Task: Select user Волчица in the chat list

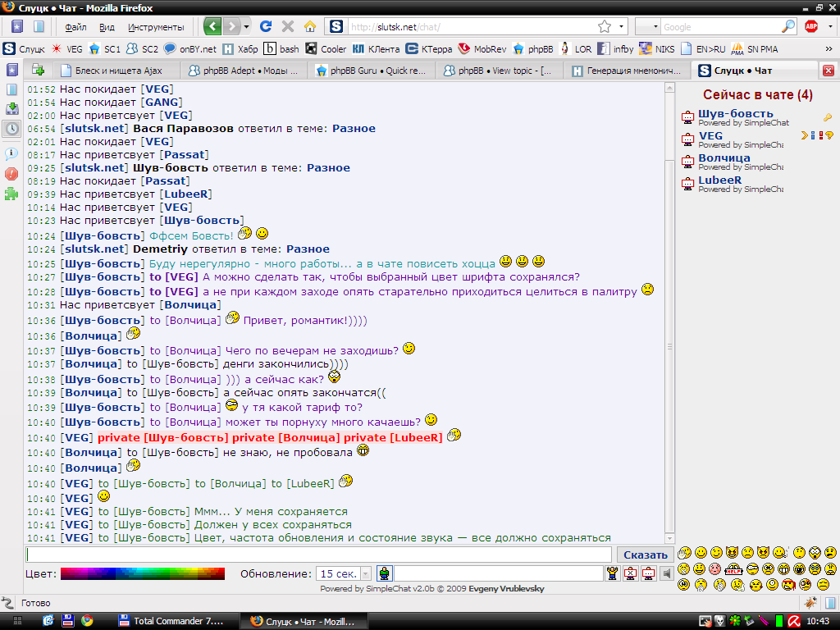Action: (x=724, y=157)
